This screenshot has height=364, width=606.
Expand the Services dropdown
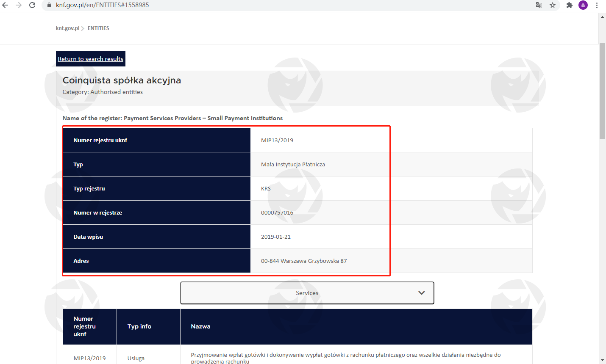tap(307, 293)
